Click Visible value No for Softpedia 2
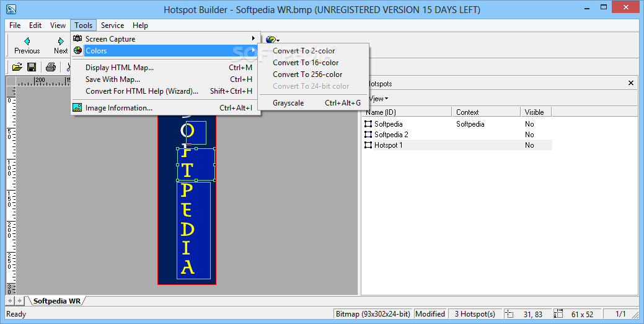Screen dimensions: 644x324 tap(529, 135)
